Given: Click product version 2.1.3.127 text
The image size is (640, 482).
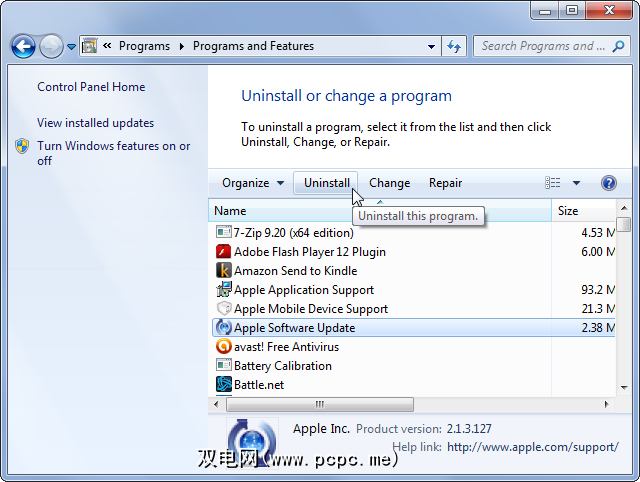Looking at the screenshot, I should pos(469,429).
